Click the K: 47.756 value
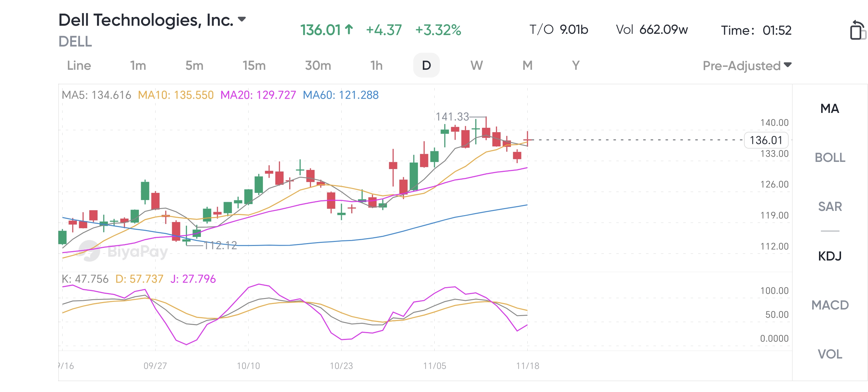 [85, 279]
